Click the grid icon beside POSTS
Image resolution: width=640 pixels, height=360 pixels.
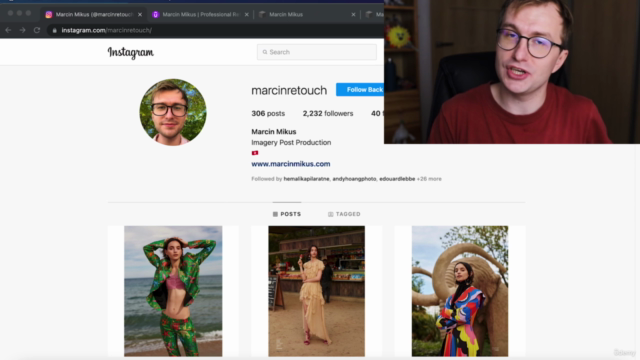[275, 214]
